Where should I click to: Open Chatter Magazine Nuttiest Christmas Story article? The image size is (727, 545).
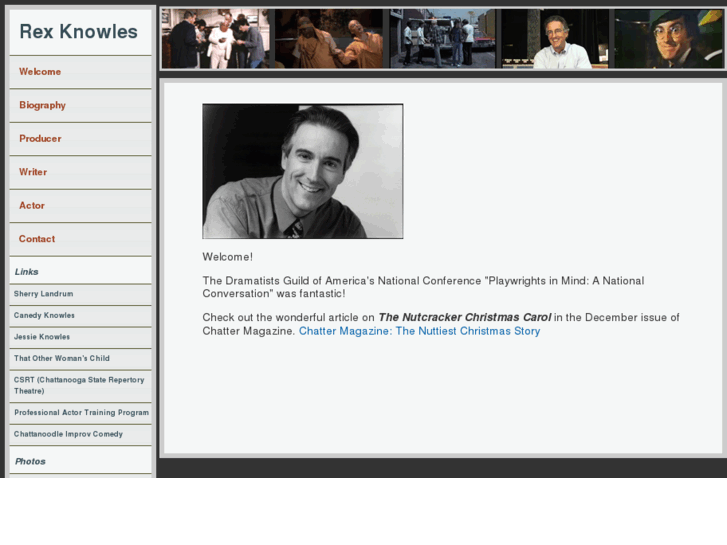(x=419, y=331)
